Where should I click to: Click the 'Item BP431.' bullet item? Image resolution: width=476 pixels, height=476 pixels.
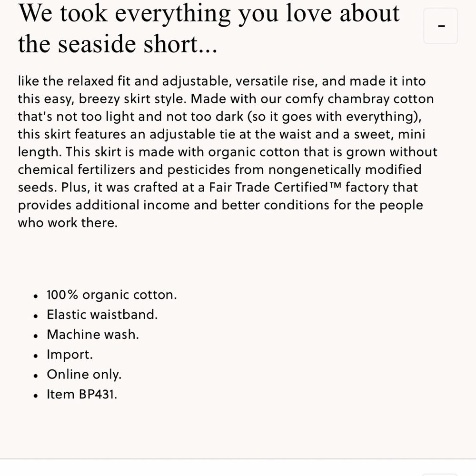(82, 394)
